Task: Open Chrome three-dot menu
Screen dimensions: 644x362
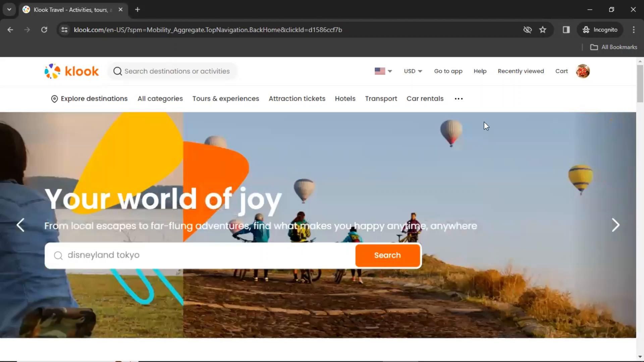Action: click(x=634, y=30)
